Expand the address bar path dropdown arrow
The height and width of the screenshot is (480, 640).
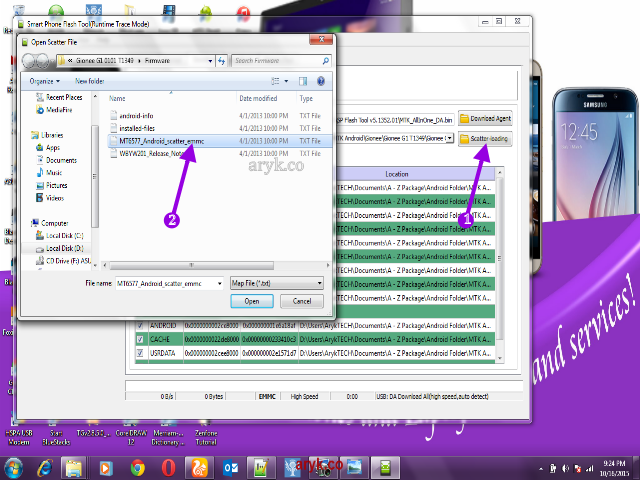click(x=210, y=61)
